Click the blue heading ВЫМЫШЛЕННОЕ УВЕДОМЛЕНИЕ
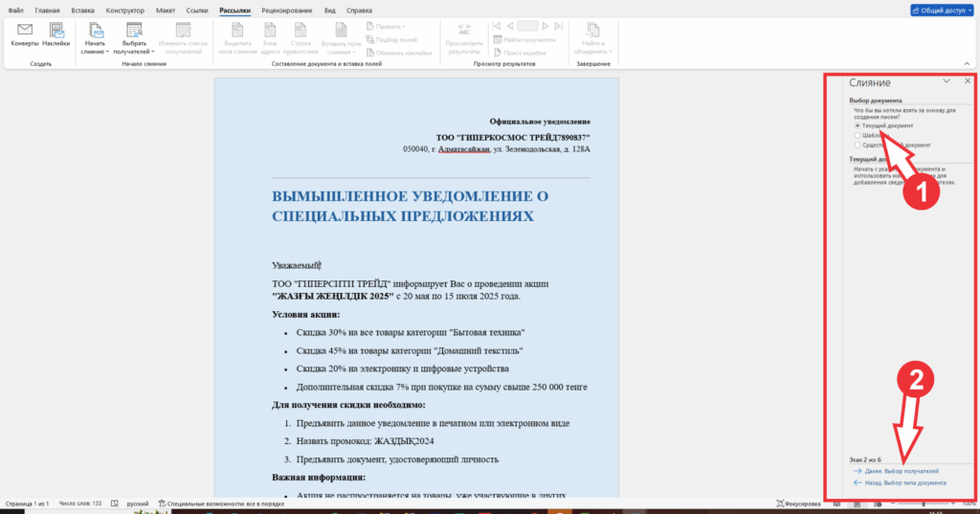 [x=410, y=207]
